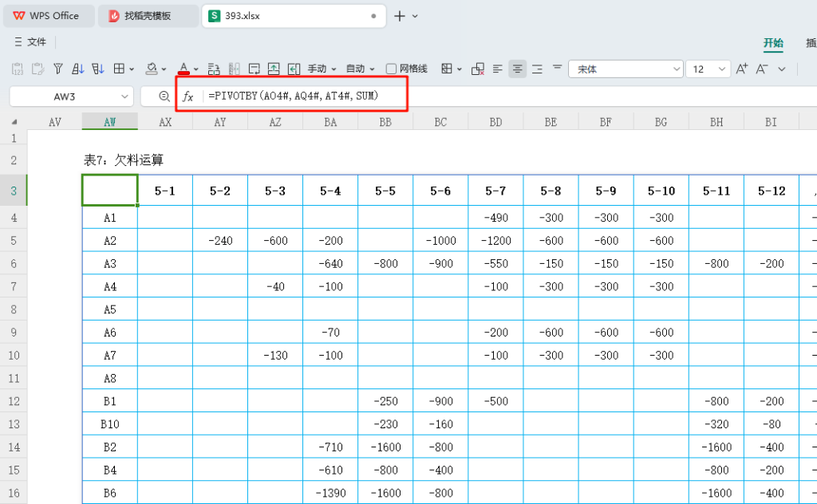Click the select-all corner triangle
817x504 pixels.
click(x=14, y=122)
